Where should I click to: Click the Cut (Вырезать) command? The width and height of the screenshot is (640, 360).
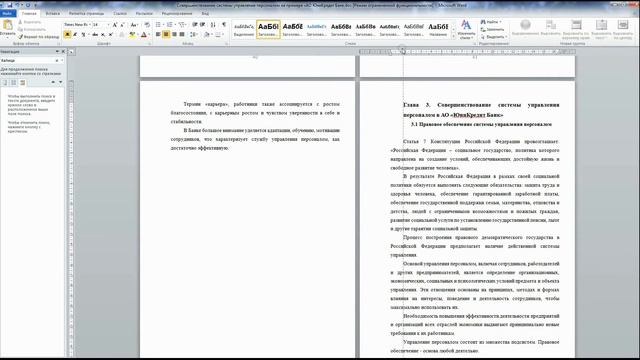click(x=29, y=22)
